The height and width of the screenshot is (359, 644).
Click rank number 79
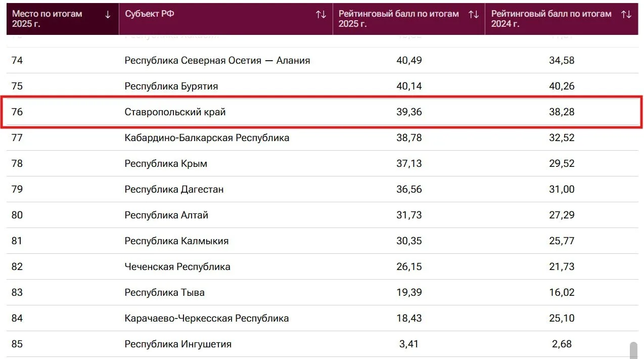coord(17,189)
